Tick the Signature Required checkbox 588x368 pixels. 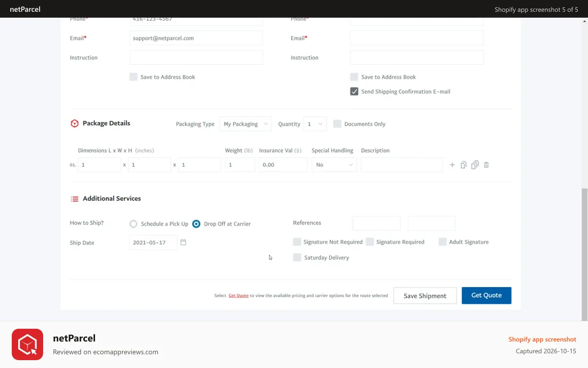(x=370, y=242)
